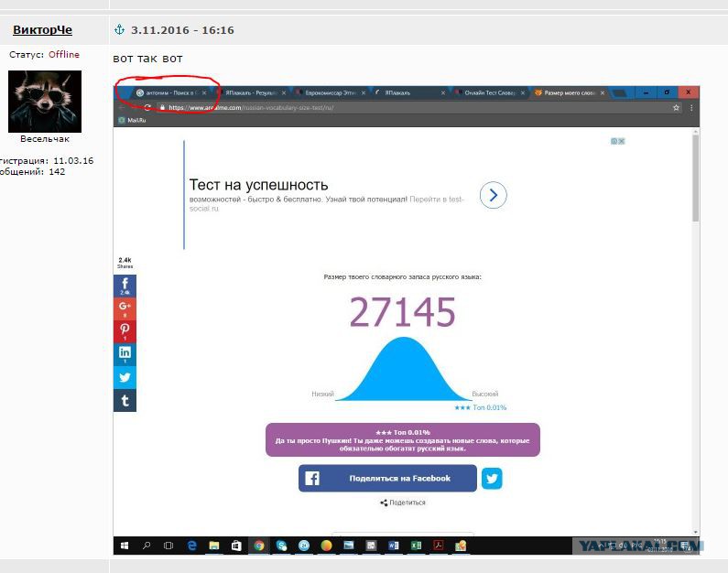Image resolution: width=728 pixels, height=573 pixels.
Task: Click '★★★ Топ 0.01%' label under chart
Action: pyautogui.click(x=481, y=407)
